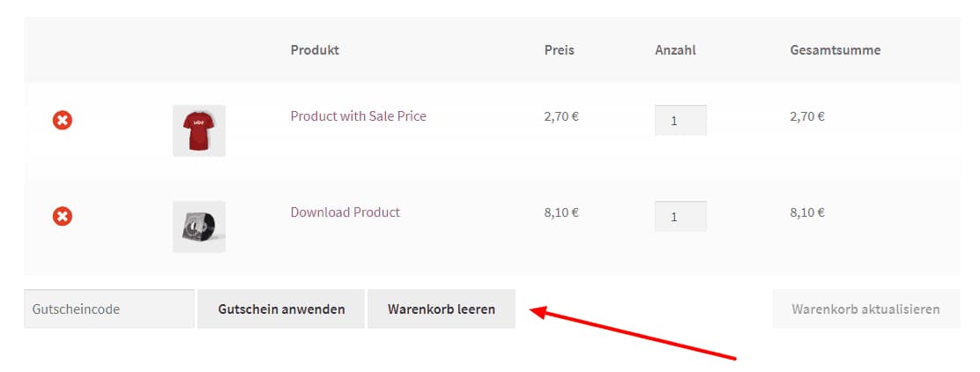Click unit price of Product with Sale Price
Screen dimensions: 980x372
[x=561, y=115]
